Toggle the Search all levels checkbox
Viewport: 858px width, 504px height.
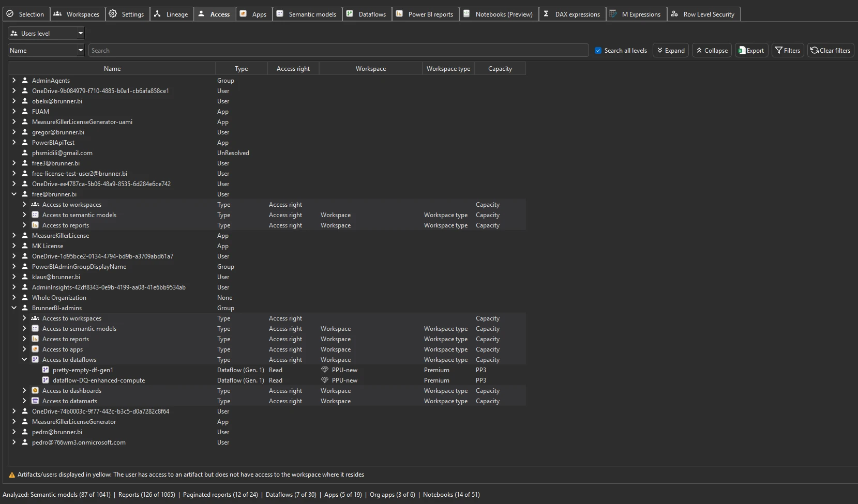coord(598,50)
